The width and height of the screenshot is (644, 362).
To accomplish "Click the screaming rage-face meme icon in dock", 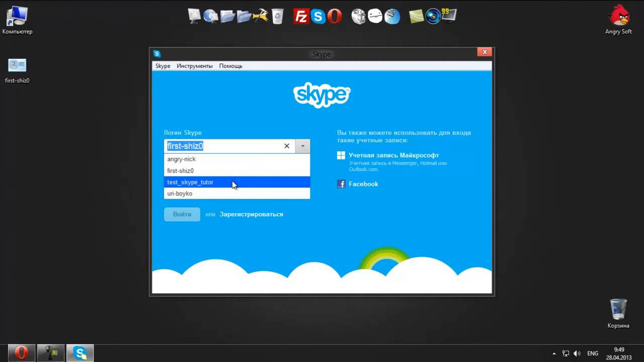I will [x=358, y=17].
